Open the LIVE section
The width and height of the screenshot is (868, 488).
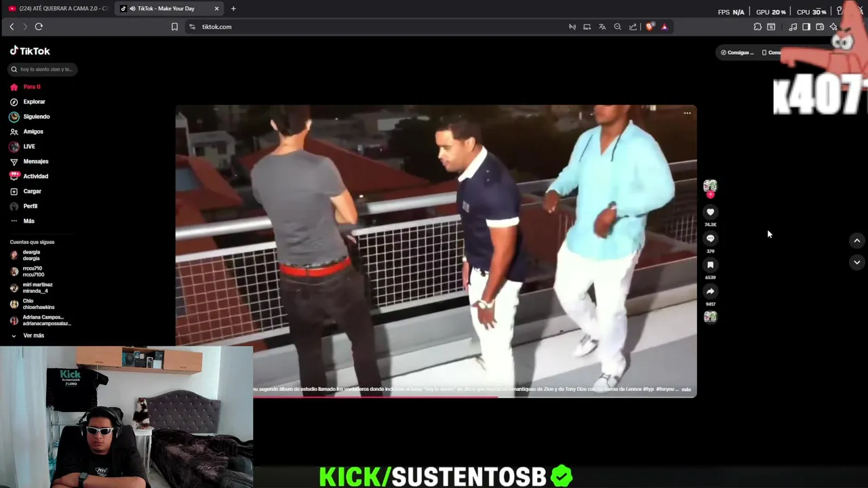[22, 146]
